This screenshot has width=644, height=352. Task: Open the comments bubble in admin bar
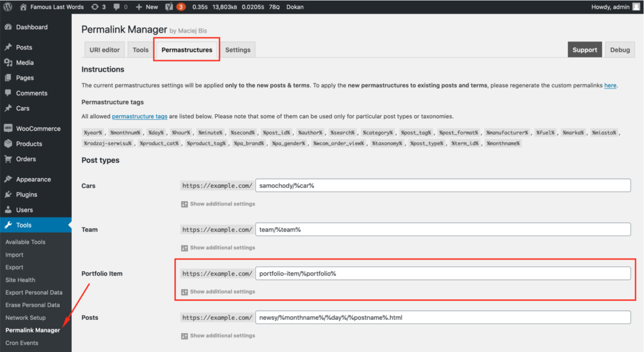tap(116, 7)
